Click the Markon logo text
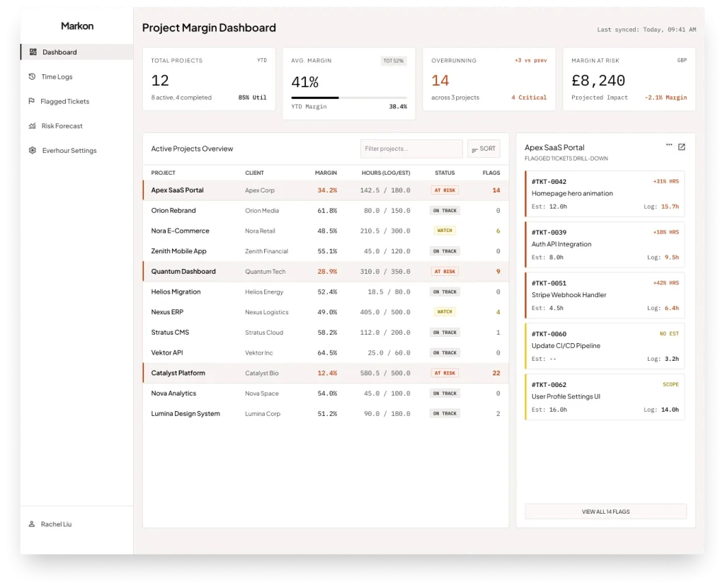Image resolution: width=725 pixels, height=588 pixels. click(x=77, y=26)
